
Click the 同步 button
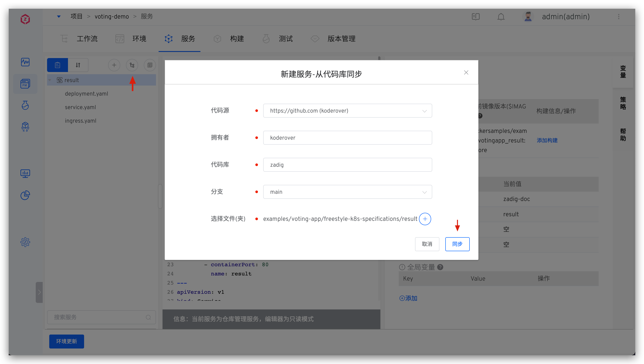point(457,244)
